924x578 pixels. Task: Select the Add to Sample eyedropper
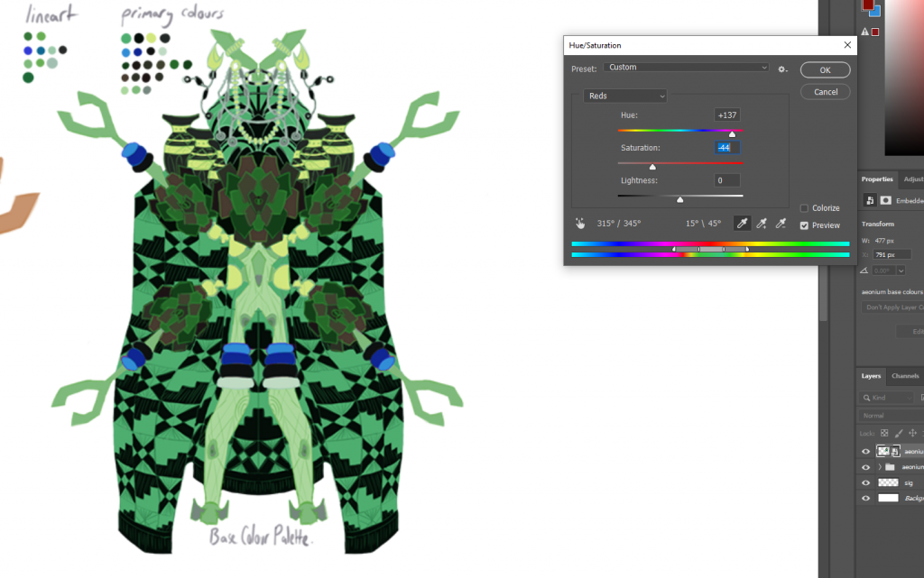pyautogui.click(x=762, y=223)
